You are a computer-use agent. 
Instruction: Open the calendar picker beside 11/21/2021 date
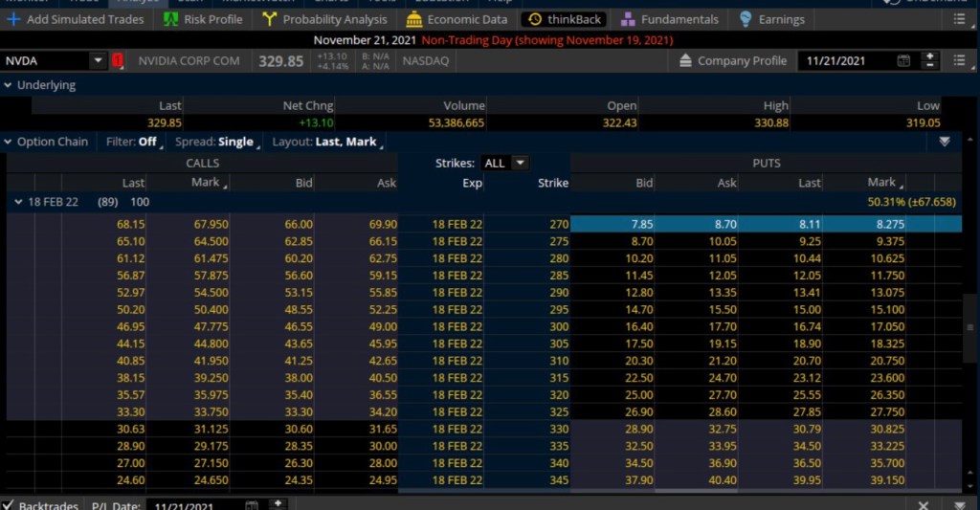[x=903, y=60]
